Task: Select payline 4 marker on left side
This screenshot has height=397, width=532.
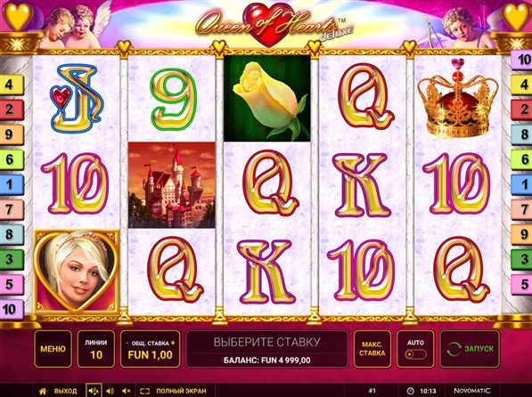Action: click(x=12, y=85)
